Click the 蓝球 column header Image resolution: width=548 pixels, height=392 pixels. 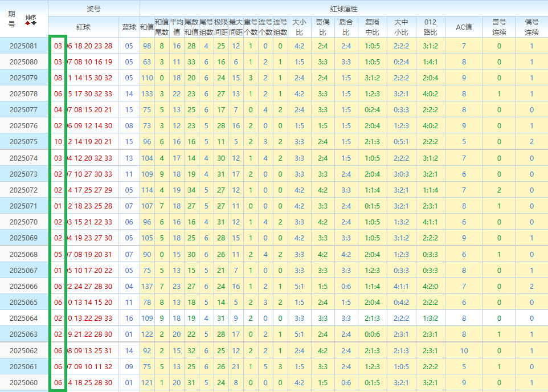(129, 27)
